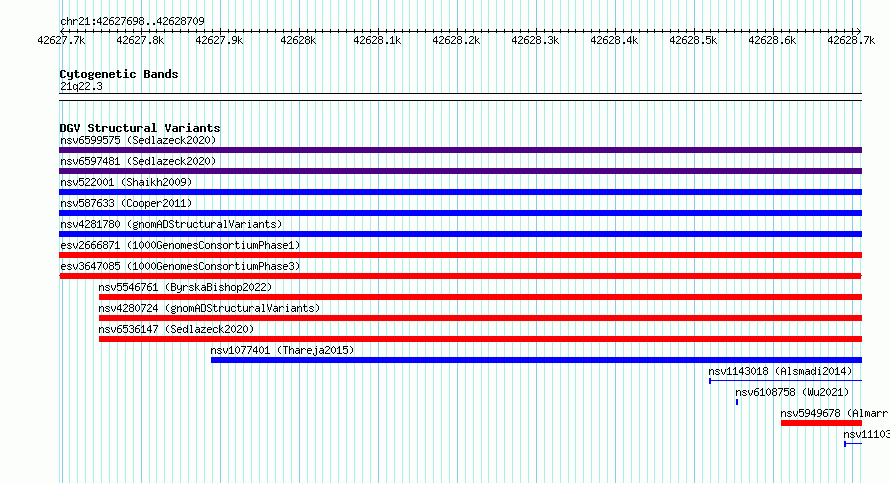Image resolution: width=890 pixels, height=483 pixels.
Task: Click the red bar for esv2666871
Action: click(460, 255)
